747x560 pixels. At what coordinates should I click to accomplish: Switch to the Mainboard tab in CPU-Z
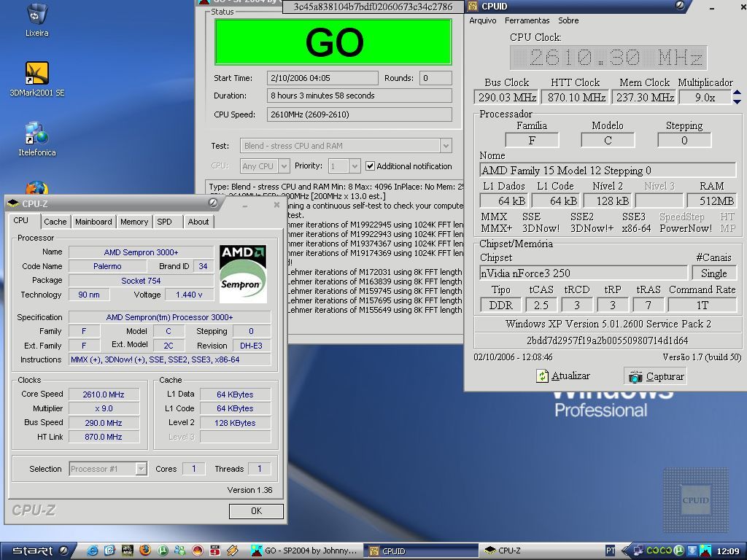point(93,222)
